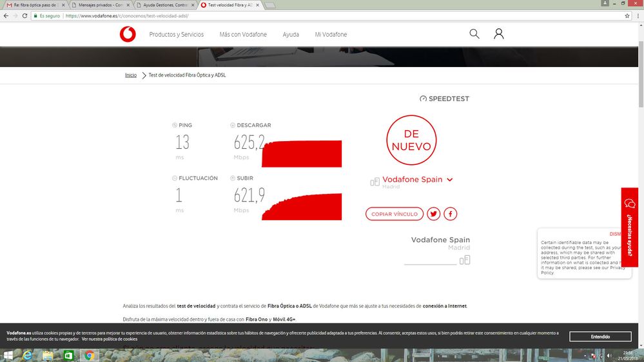Run the test again with DE NUEVO

coord(411,140)
